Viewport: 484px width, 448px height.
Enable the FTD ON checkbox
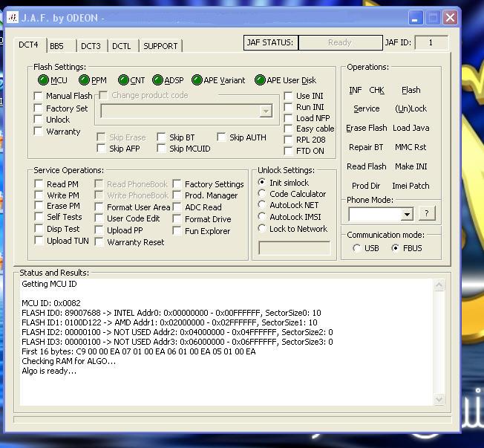[x=288, y=151]
